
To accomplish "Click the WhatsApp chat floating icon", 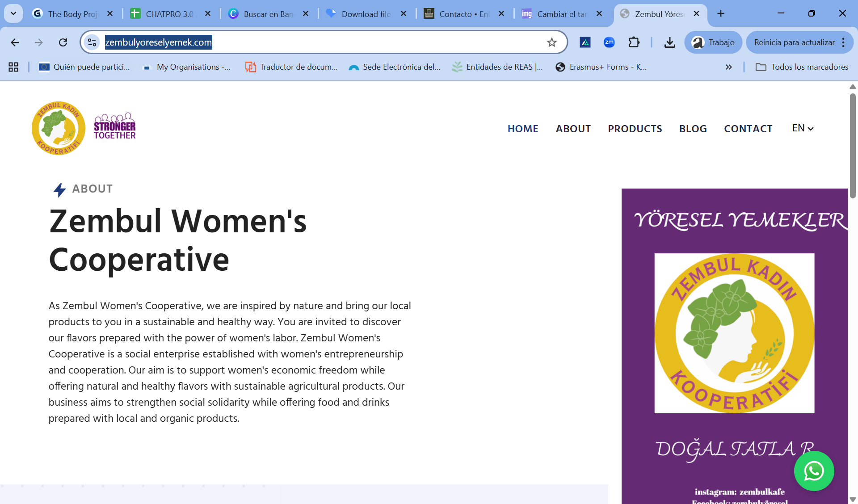I will click(814, 471).
